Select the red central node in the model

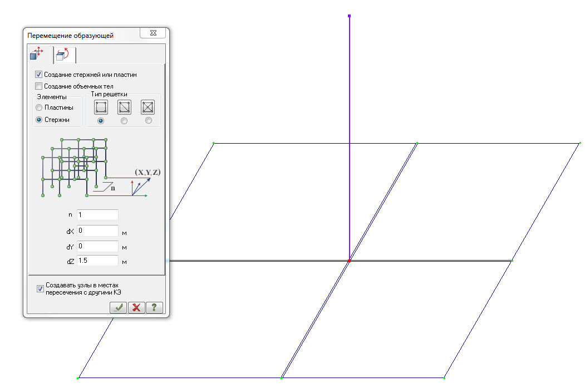click(x=349, y=261)
